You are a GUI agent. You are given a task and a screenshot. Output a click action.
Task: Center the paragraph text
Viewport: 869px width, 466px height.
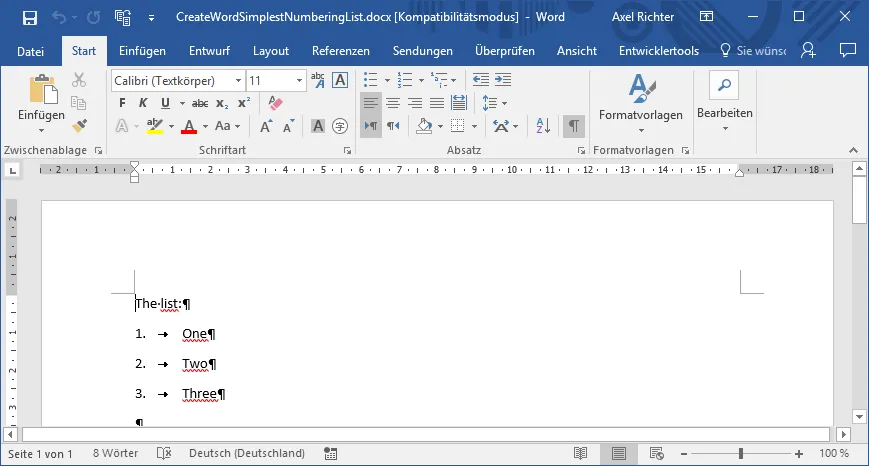(x=392, y=103)
